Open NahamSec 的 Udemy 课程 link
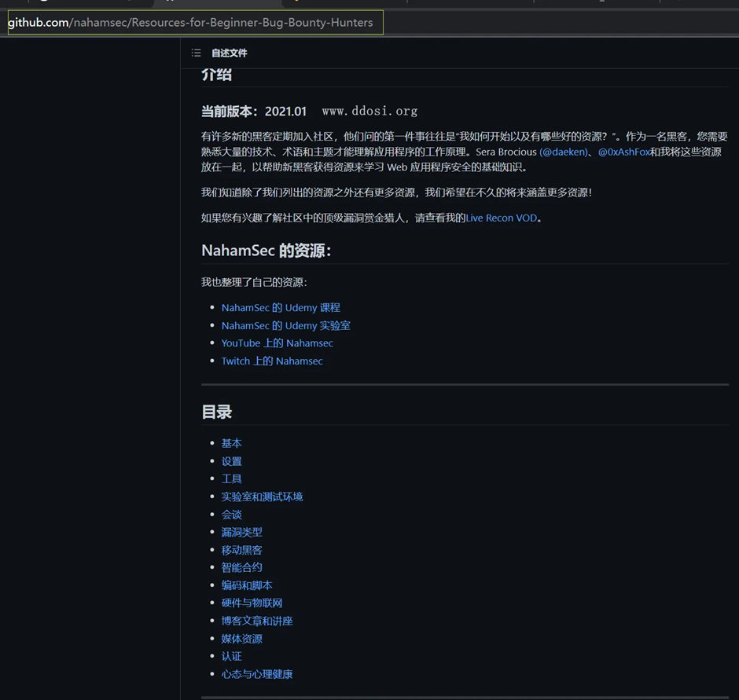Screen dimensions: 739x700 click(281, 308)
